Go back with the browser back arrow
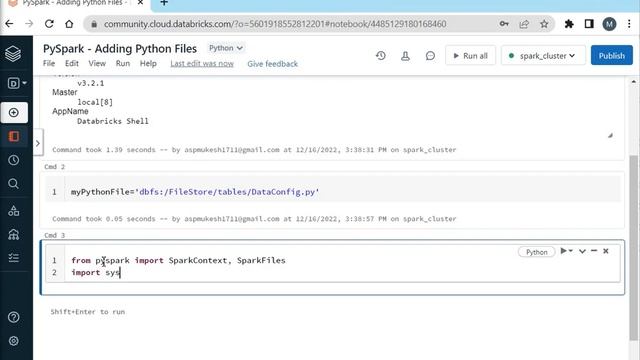The image size is (640, 360). click(x=9, y=24)
